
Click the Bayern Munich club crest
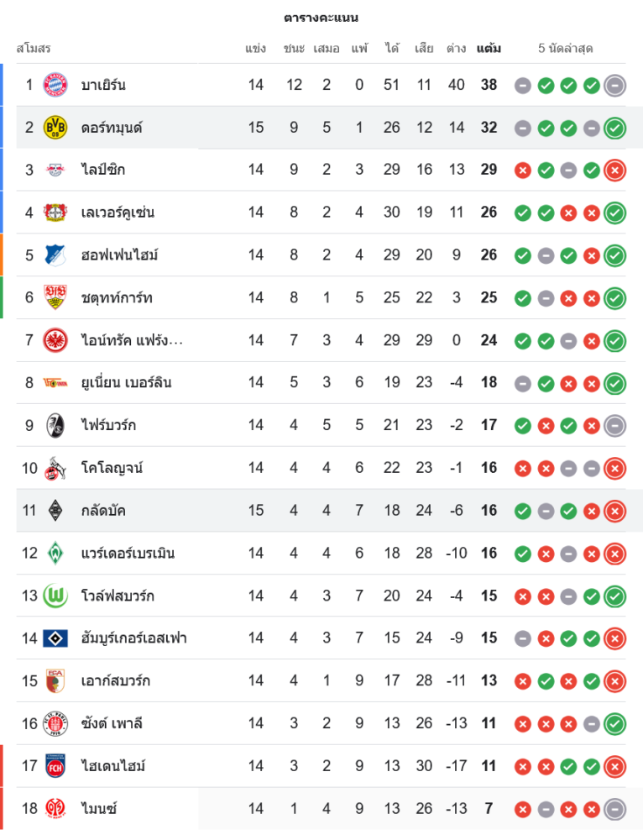tap(55, 85)
